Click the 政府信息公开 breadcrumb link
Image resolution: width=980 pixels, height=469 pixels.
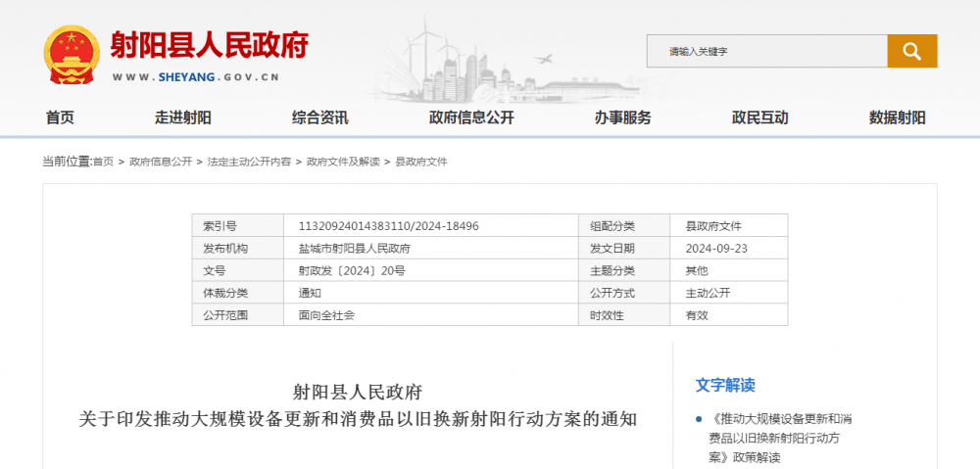click(161, 162)
